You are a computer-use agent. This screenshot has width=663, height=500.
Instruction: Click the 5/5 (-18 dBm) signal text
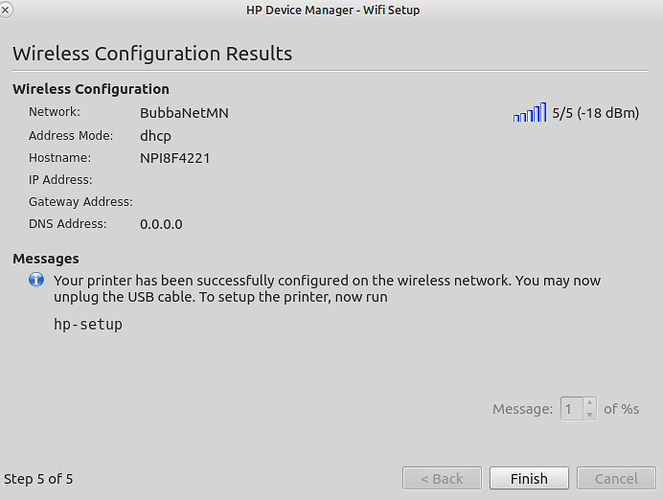595,113
